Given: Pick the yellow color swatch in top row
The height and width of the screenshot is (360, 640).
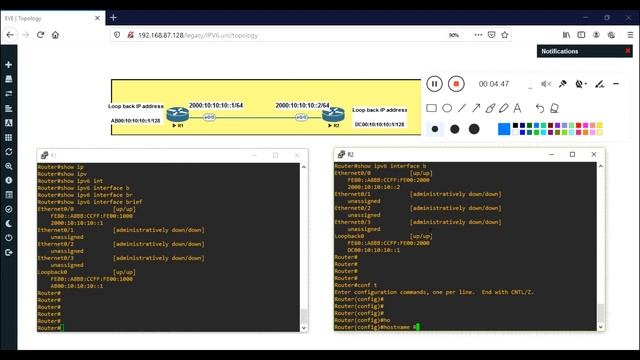Looking at the screenshot, I should click(x=600, y=126).
